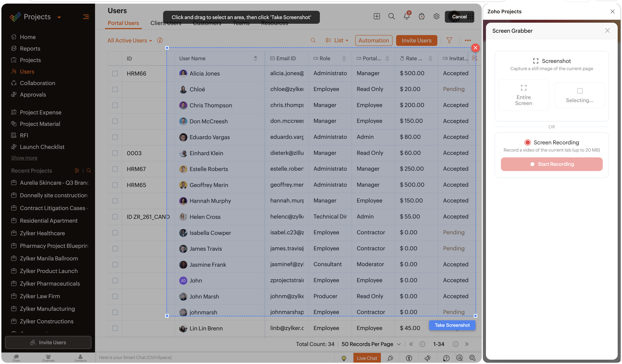Open the filter funnel icon
Viewport: 622px width, 364px height.
point(449,40)
